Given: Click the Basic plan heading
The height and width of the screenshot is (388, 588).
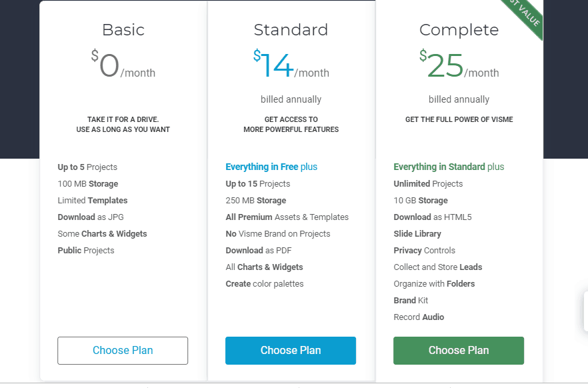Looking at the screenshot, I should click(x=123, y=30).
